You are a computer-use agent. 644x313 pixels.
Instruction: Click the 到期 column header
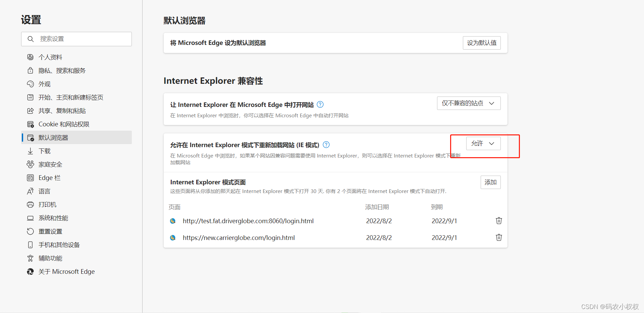437,207
